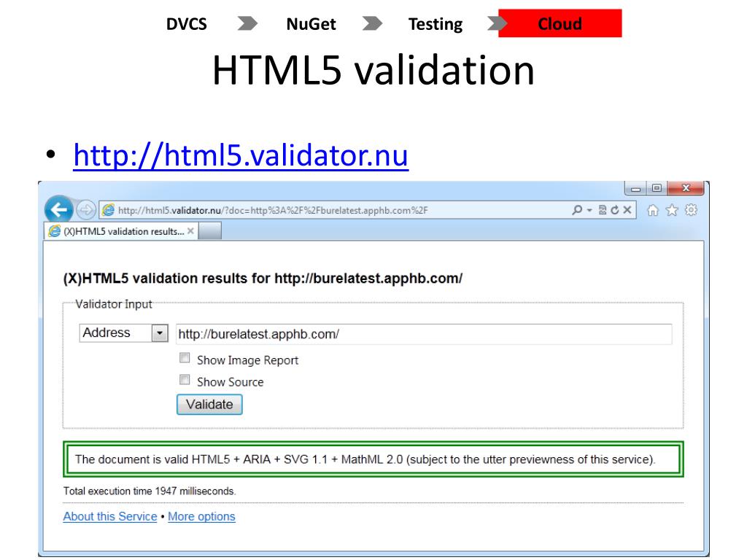Click the Validate button
Viewport: 747px width, 560px height.
209,405
